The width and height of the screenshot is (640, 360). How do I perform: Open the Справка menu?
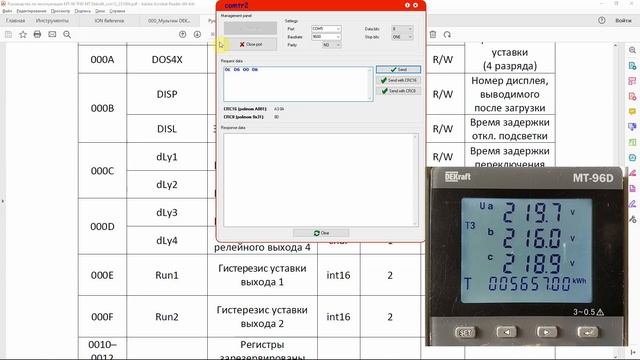pos(117,11)
